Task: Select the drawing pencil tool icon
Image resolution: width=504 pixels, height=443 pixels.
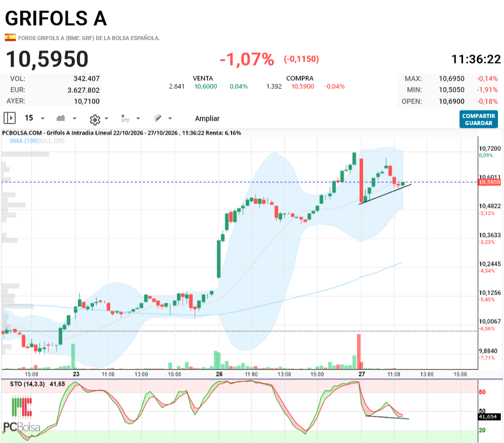Action: (158, 118)
